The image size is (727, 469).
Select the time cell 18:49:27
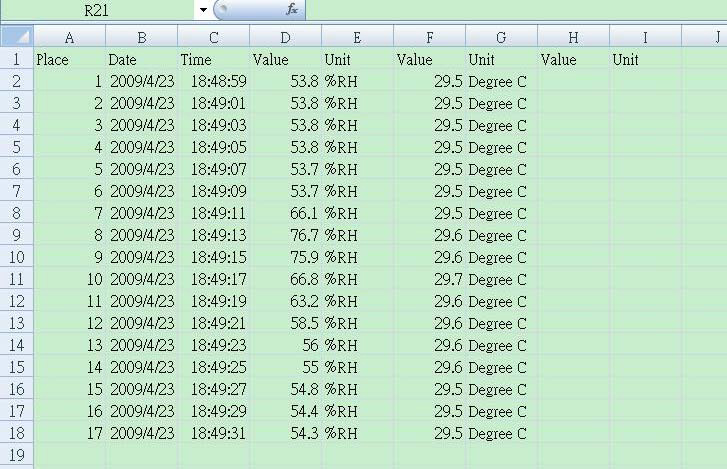tap(214, 389)
